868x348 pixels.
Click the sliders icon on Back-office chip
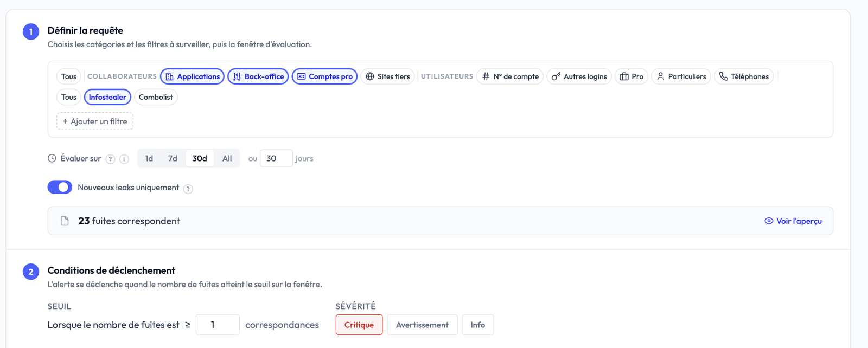tap(237, 76)
